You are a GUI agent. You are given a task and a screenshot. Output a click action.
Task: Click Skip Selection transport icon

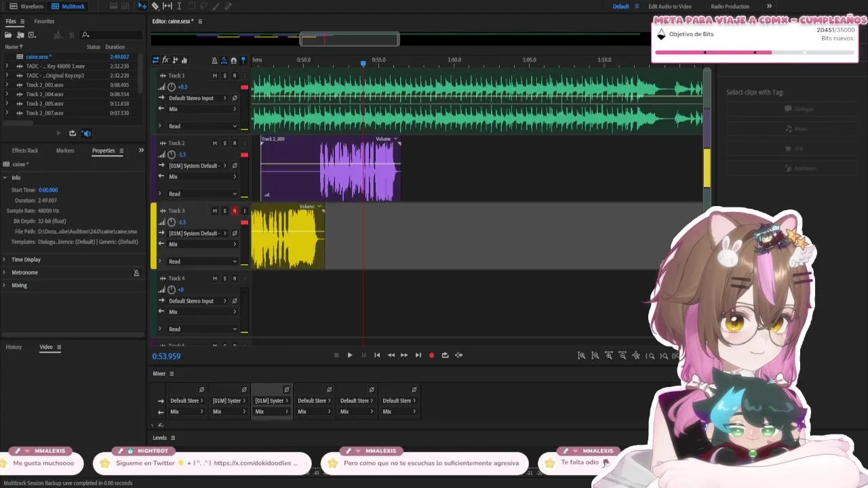[459, 355]
